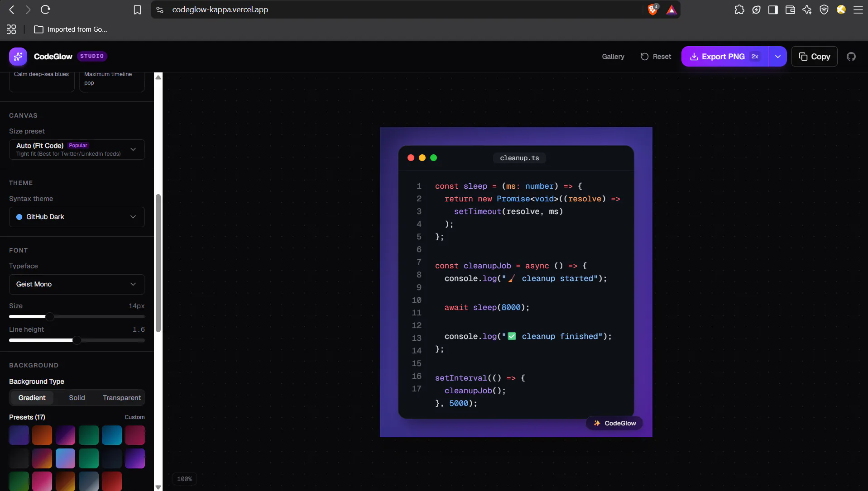Viewport: 868px width, 491px height.
Task: Select the crimson gradient preset swatch
Action: pyautogui.click(x=135, y=435)
